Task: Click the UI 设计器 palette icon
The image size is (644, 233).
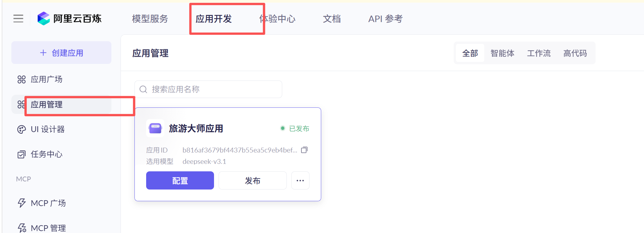Action: tap(21, 129)
